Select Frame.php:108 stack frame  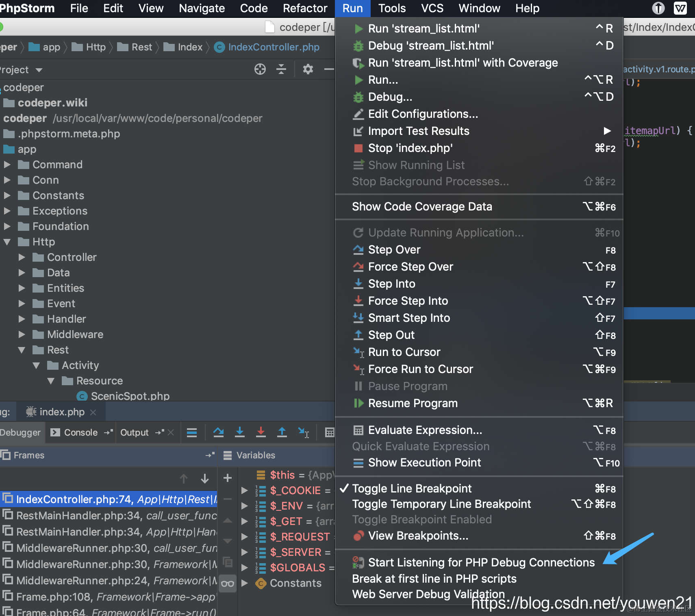[x=109, y=596]
